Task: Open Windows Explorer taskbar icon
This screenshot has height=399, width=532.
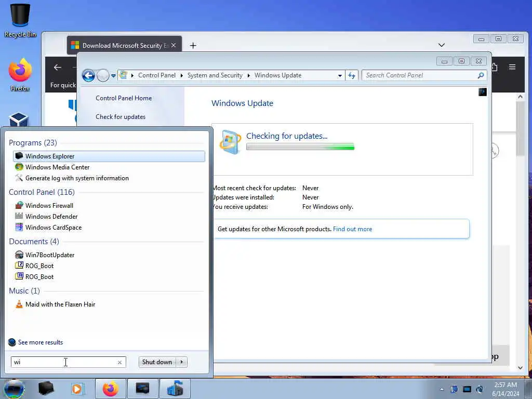Action: click(46, 389)
